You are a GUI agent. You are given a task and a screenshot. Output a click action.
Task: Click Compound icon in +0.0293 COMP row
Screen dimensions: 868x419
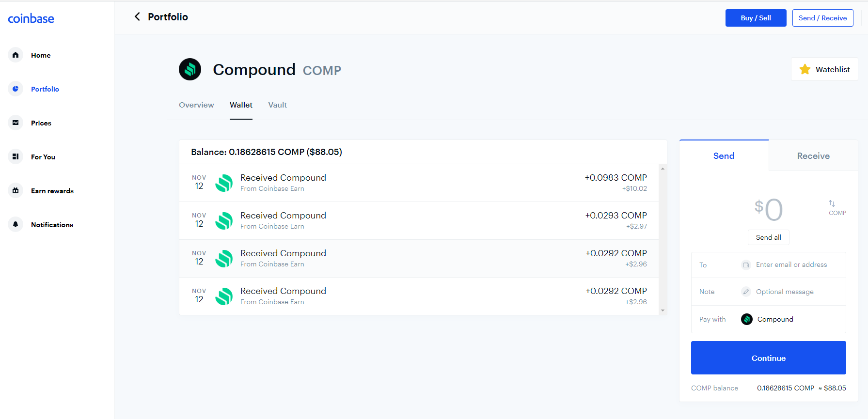[x=224, y=221]
